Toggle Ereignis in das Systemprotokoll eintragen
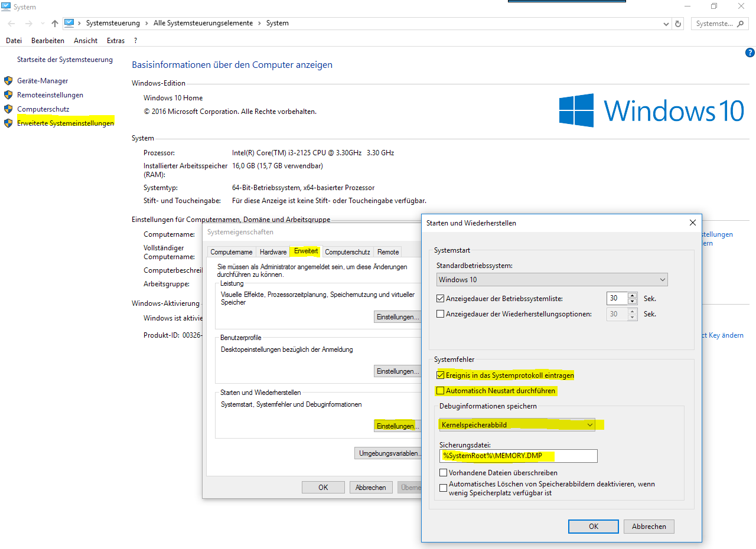 [440, 375]
